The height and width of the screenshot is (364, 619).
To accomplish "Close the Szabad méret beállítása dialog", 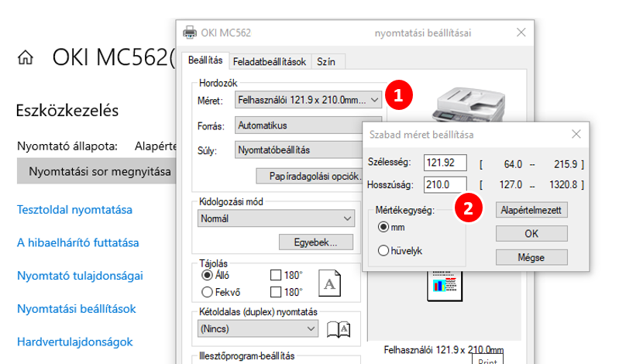I will coord(576,134).
